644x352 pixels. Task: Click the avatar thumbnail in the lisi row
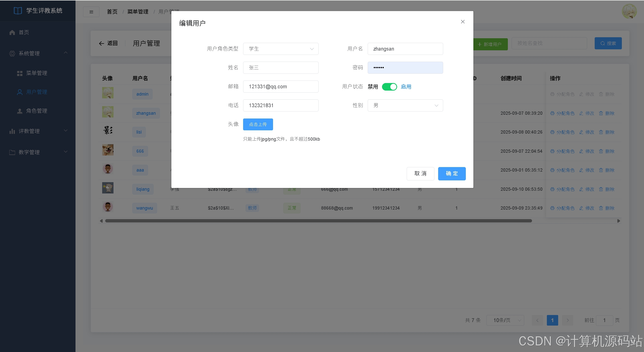[108, 131]
